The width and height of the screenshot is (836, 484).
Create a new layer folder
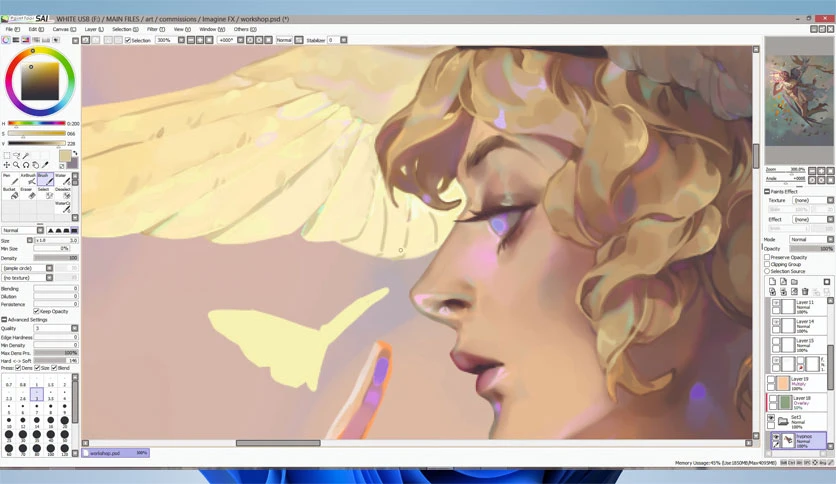pyautogui.click(x=794, y=281)
